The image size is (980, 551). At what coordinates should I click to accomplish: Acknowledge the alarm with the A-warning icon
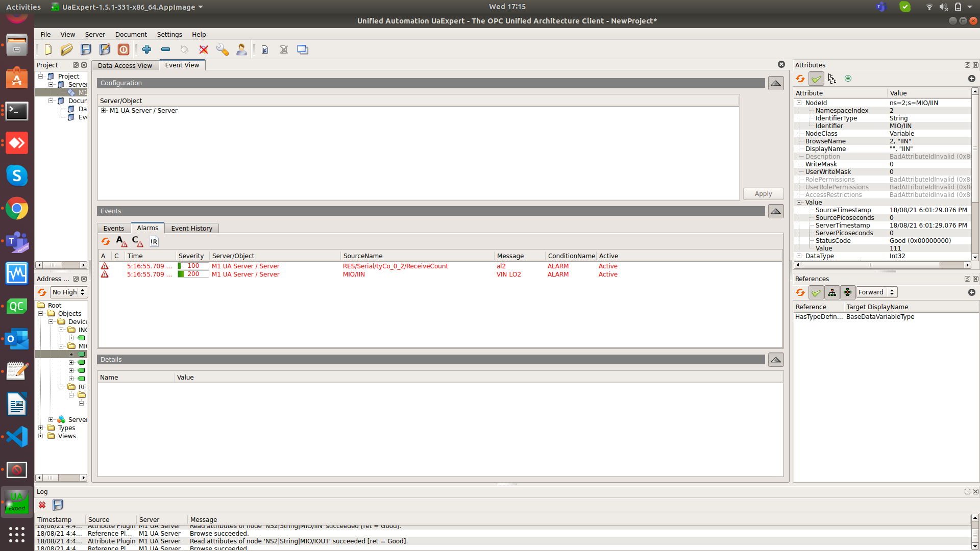click(x=120, y=241)
